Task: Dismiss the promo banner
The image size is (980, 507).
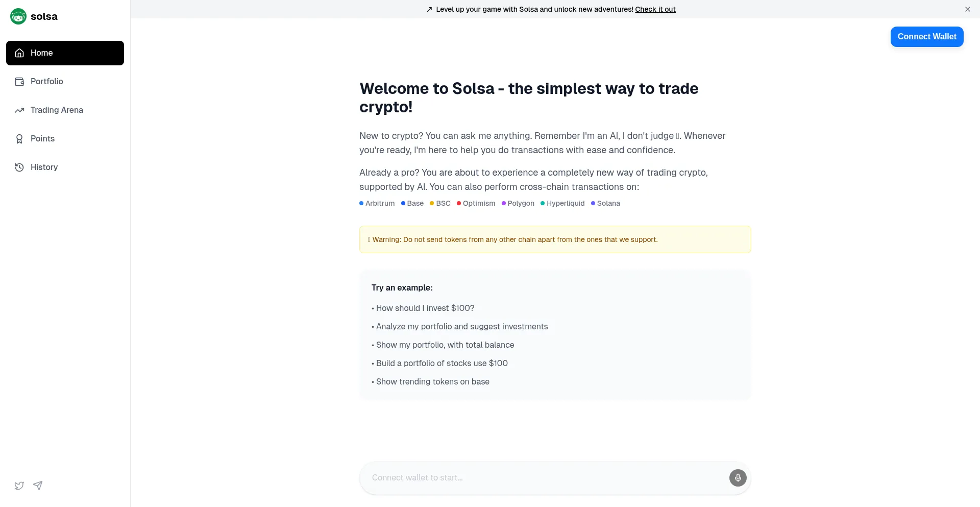Action: [967, 9]
